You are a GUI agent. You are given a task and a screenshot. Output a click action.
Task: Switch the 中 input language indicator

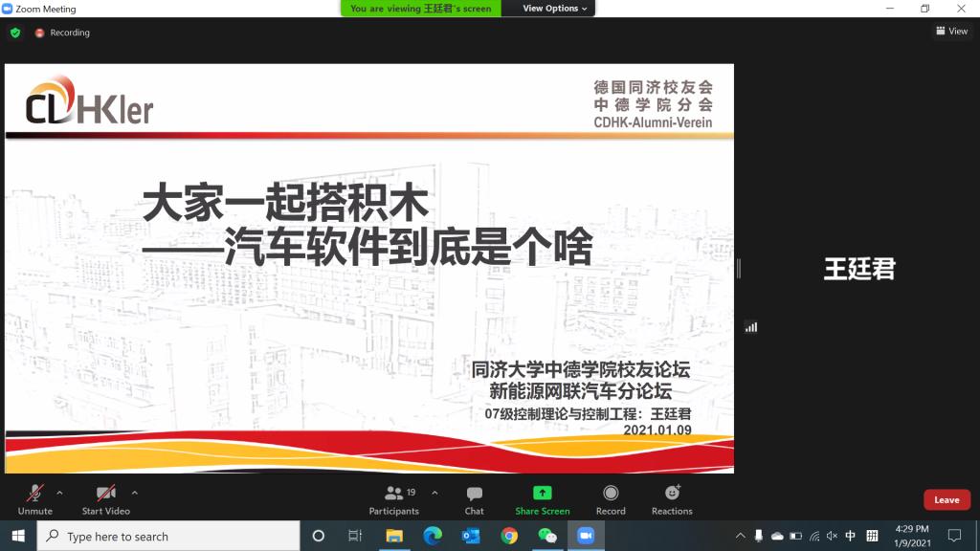[x=851, y=536]
